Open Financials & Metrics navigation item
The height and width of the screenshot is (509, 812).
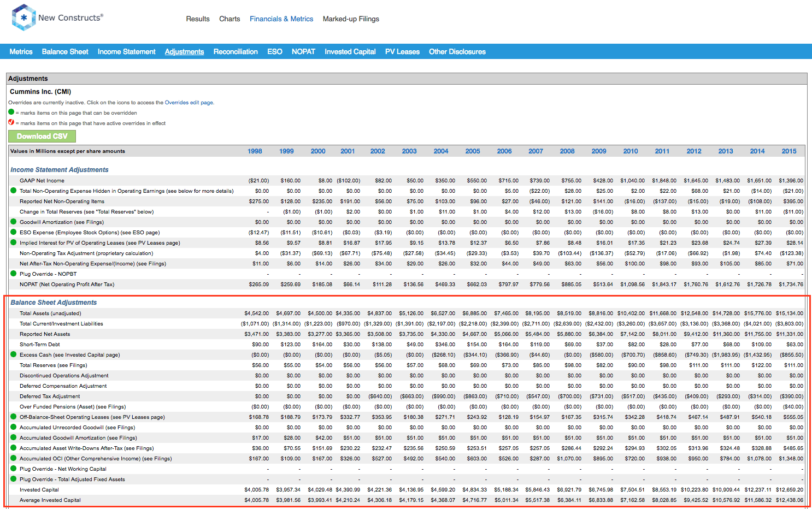281,19
